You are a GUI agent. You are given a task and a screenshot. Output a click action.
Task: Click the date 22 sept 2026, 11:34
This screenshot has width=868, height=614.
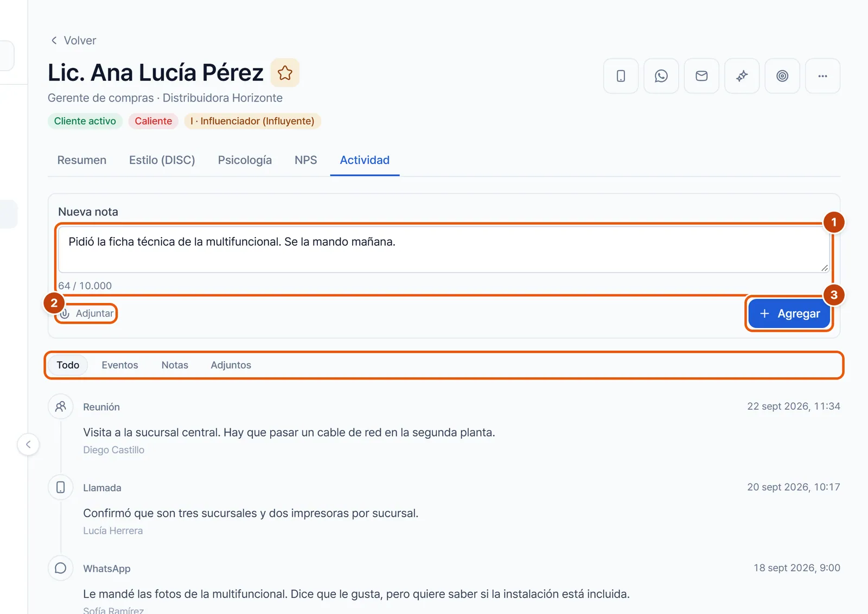[x=794, y=406]
